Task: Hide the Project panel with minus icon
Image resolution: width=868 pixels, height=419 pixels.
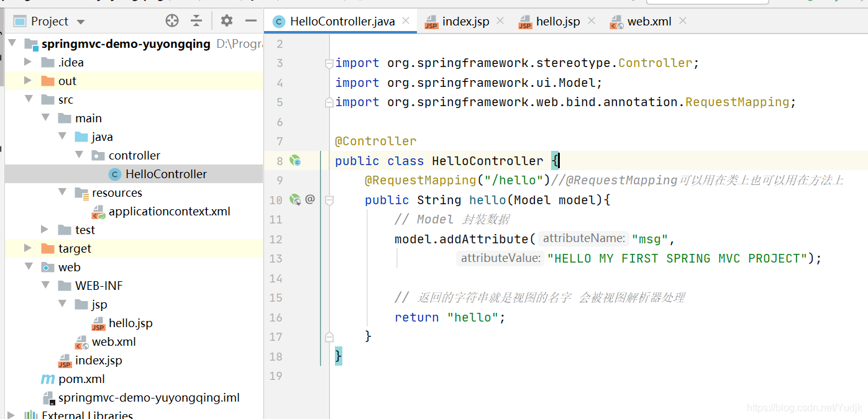Action: [251, 21]
